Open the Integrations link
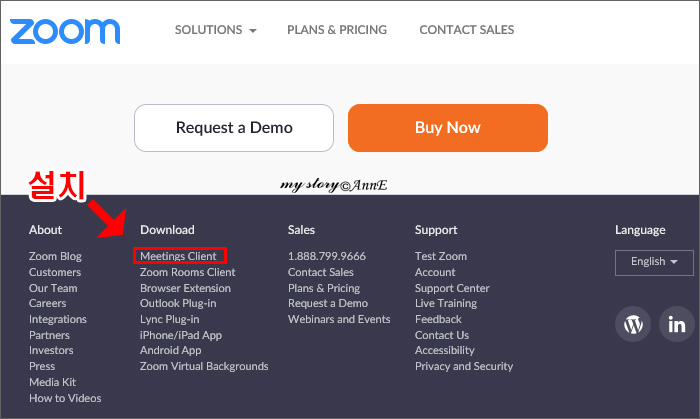This screenshot has width=700, height=419. tap(58, 319)
